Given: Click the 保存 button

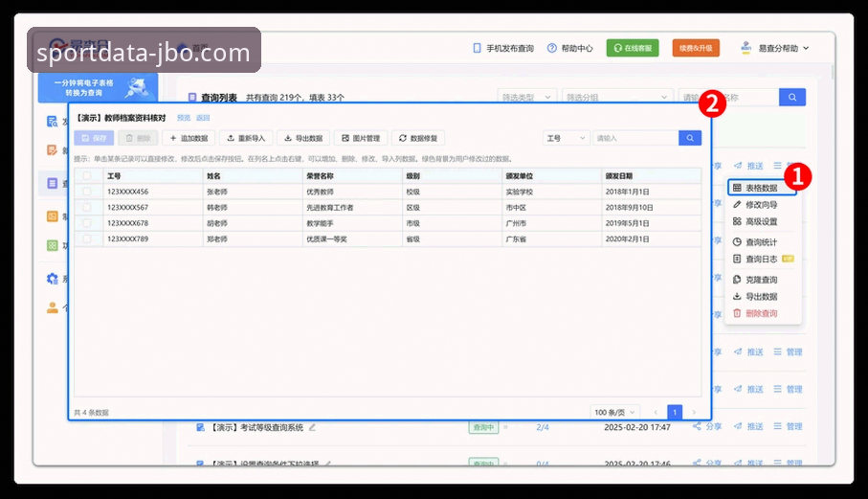Looking at the screenshot, I should coord(94,138).
